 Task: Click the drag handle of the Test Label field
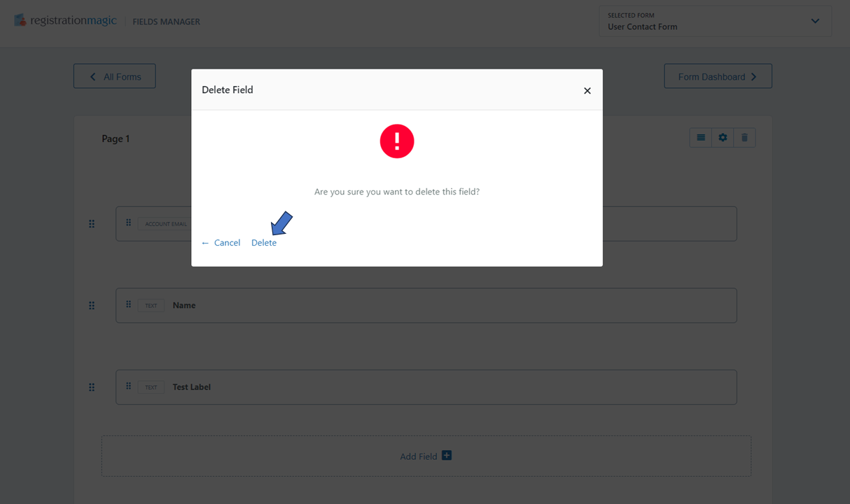click(128, 386)
